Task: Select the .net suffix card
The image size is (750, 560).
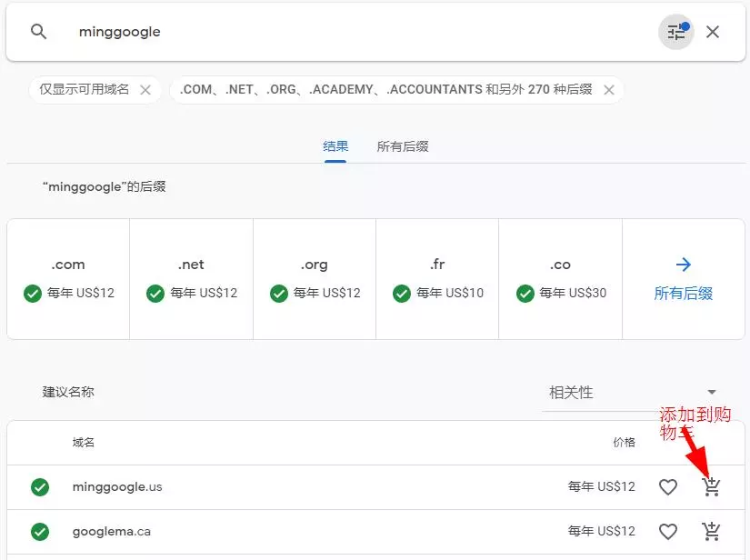Action: point(191,279)
